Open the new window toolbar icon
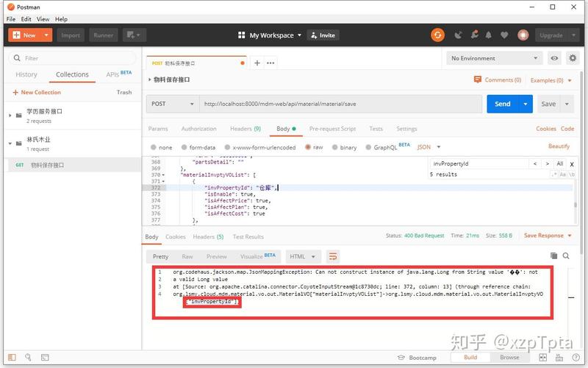 [x=133, y=35]
